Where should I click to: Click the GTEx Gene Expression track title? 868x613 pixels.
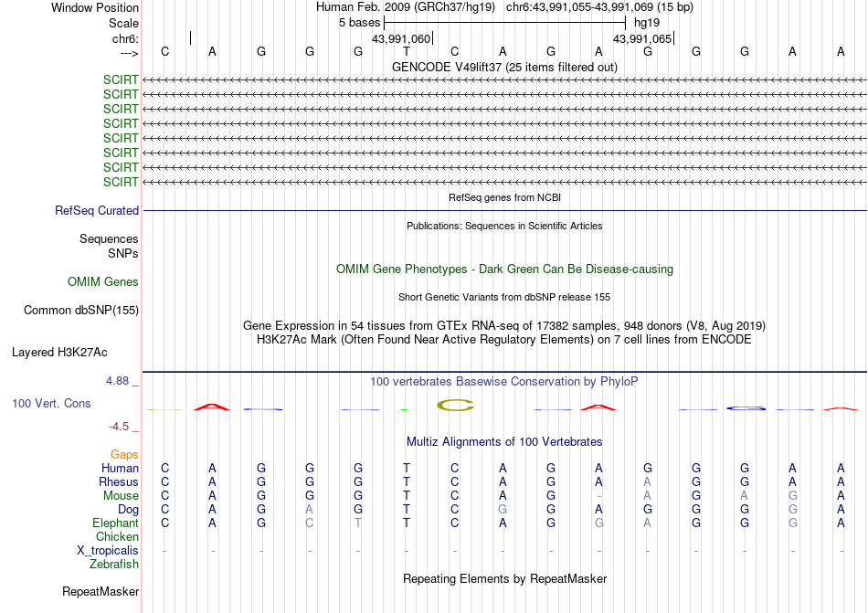tap(504, 325)
